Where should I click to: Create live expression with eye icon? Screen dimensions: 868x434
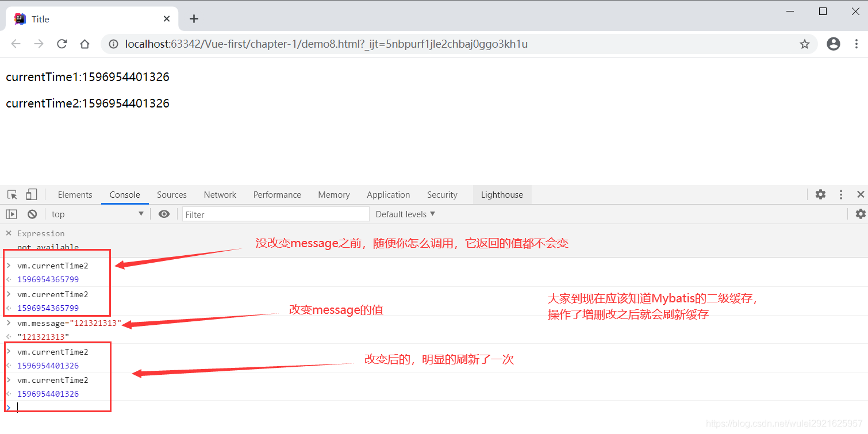coord(164,214)
